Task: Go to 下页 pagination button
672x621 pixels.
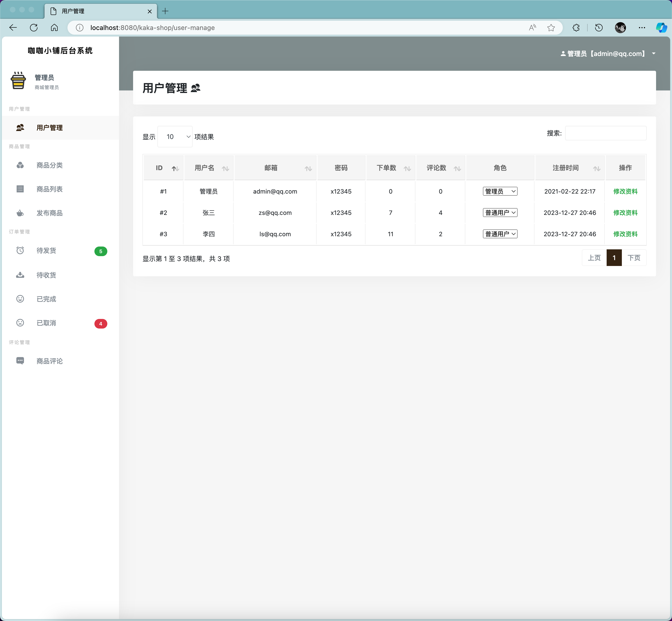Action: point(634,258)
